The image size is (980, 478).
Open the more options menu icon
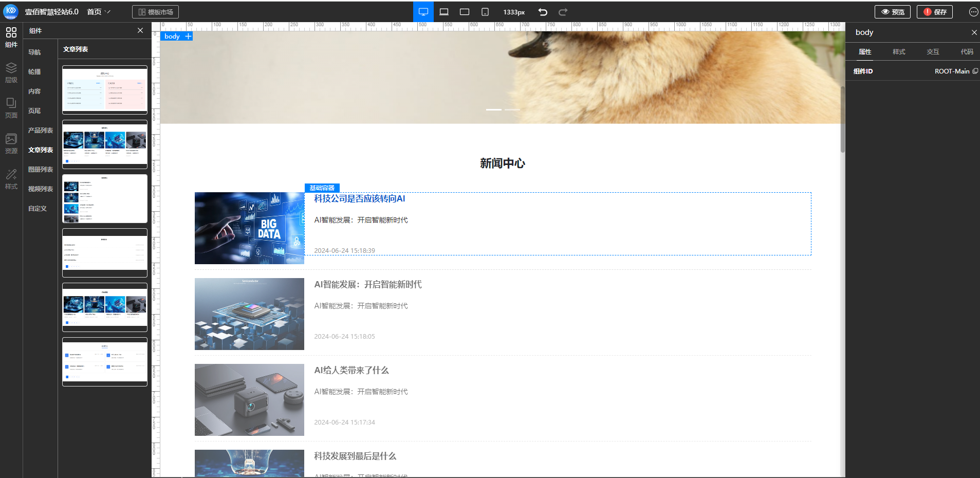pyautogui.click(x=973, y=12)
